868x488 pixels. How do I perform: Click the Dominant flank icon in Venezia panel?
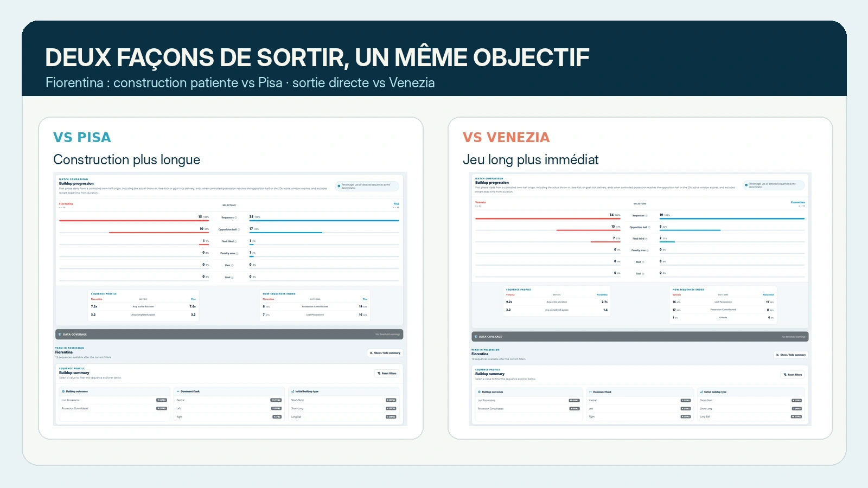point(590,391)
